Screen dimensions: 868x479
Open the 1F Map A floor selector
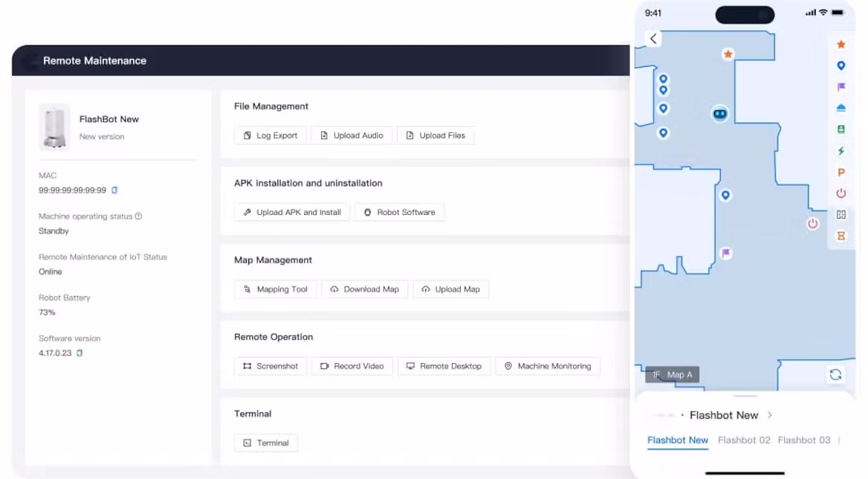point(672,375)
